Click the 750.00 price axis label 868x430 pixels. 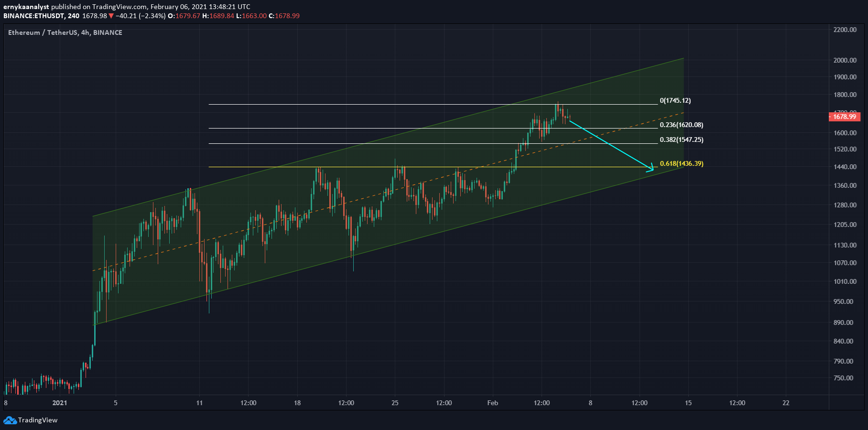point(843,378)
